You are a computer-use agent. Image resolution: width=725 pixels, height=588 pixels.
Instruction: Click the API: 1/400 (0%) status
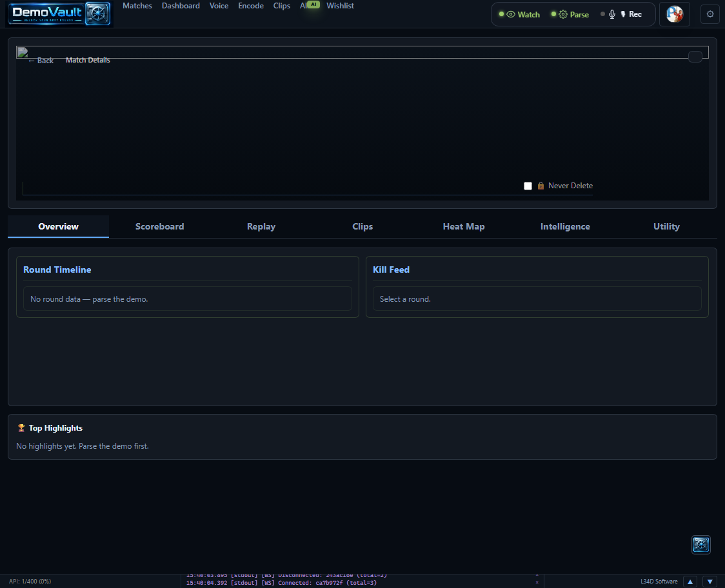(30, 582)
